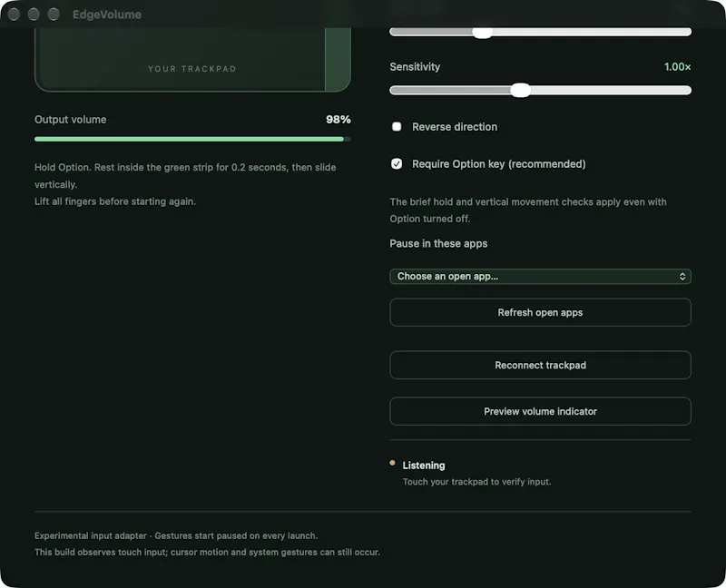The image size is (726, 588).
Task: Click the Output volume label
Action: click(x=71, y=120)
